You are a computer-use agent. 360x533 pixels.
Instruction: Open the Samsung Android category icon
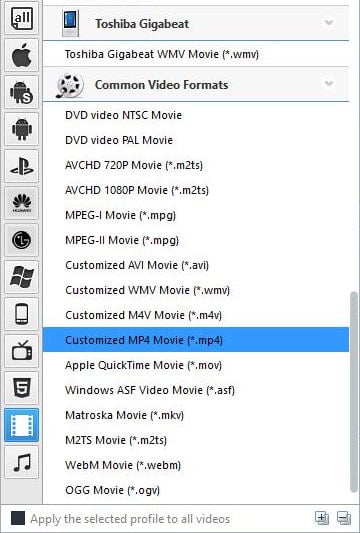21,92
